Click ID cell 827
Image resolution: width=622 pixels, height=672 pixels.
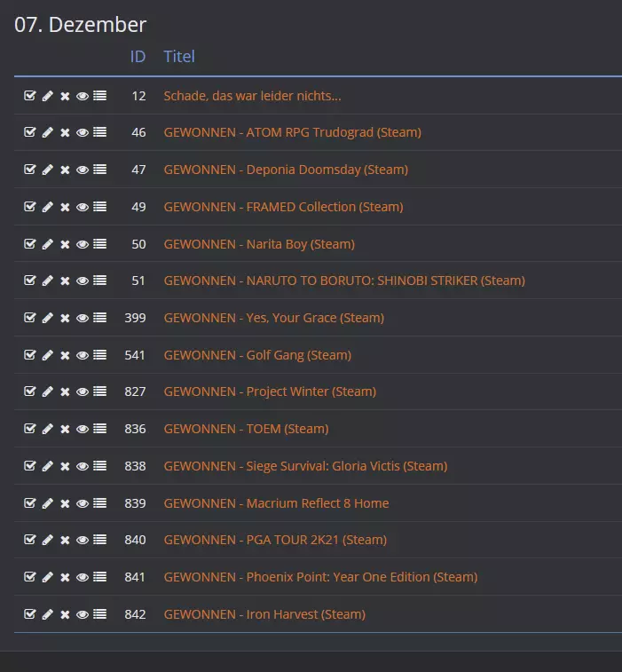pyautogui.click(x=135, y=391)
